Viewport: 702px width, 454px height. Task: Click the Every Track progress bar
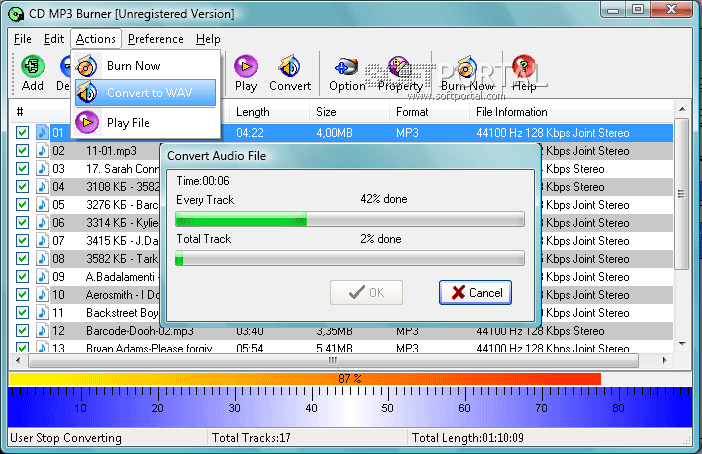click(350, 219)
